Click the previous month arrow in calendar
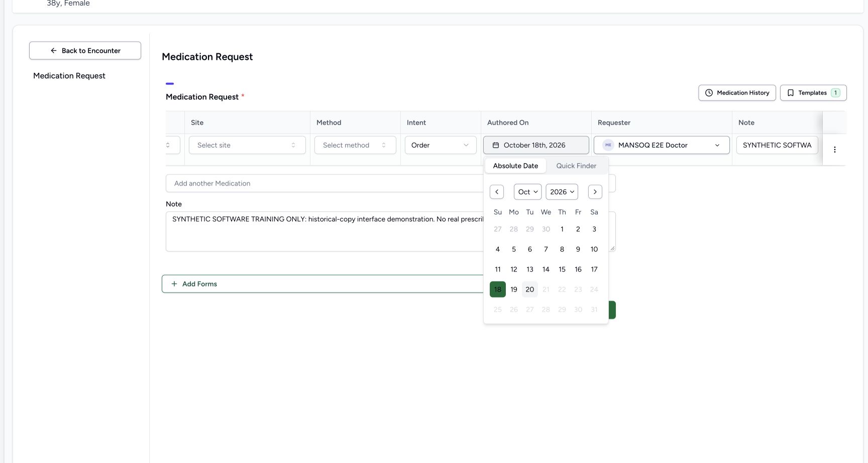The image size is (868, 463). pyautogui.click(x=497, y=192)
